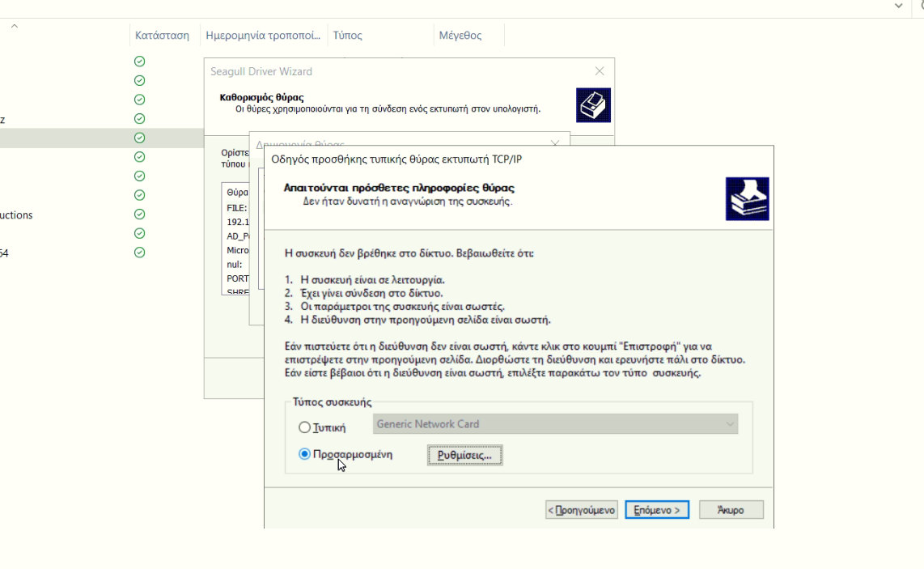Open the Ρυθμίσεις... settings button
This screenshot has height=569, width=924.
point(464,456)
